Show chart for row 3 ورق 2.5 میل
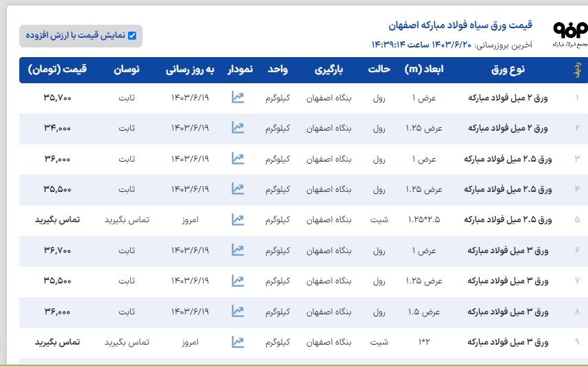Viewport: 588px width, 366px height. point(238,159)
